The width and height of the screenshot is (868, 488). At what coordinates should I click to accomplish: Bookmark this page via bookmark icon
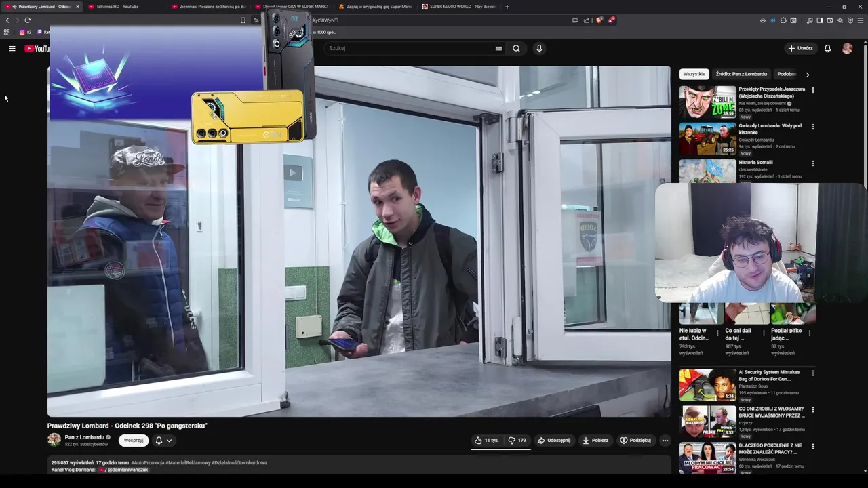coord(243,20)
